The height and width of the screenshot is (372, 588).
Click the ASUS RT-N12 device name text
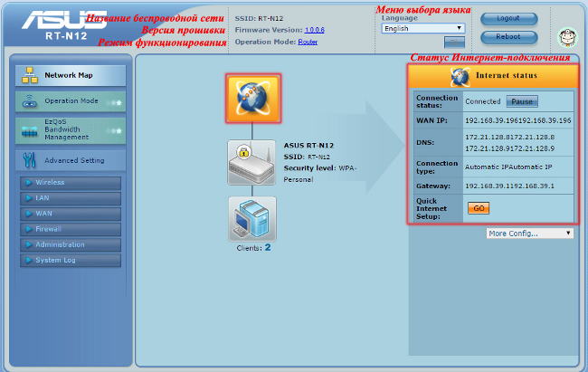308,146
